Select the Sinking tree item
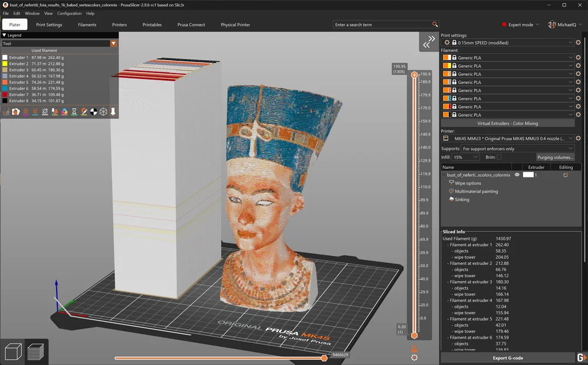The height and width of the screenshot is (365, 588). [462, 199]
